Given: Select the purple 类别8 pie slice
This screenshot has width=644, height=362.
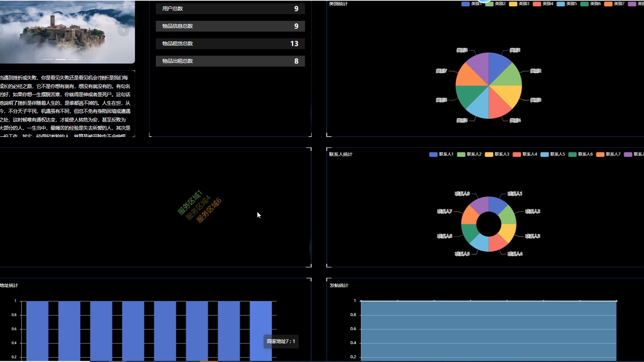Looking at the screenshot, I should [x=480, y=65].
